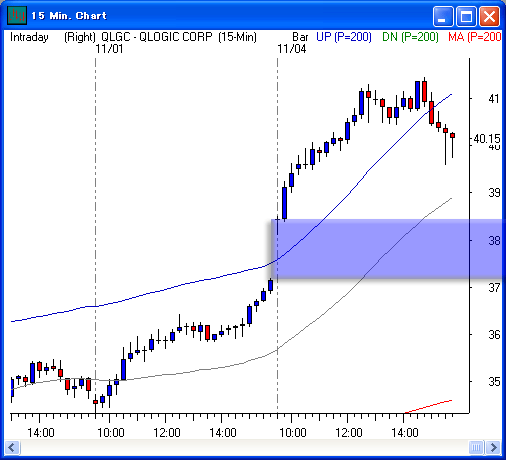Click the Intraday label
Viewport: 506px width, 460px height.
[29, 37]
